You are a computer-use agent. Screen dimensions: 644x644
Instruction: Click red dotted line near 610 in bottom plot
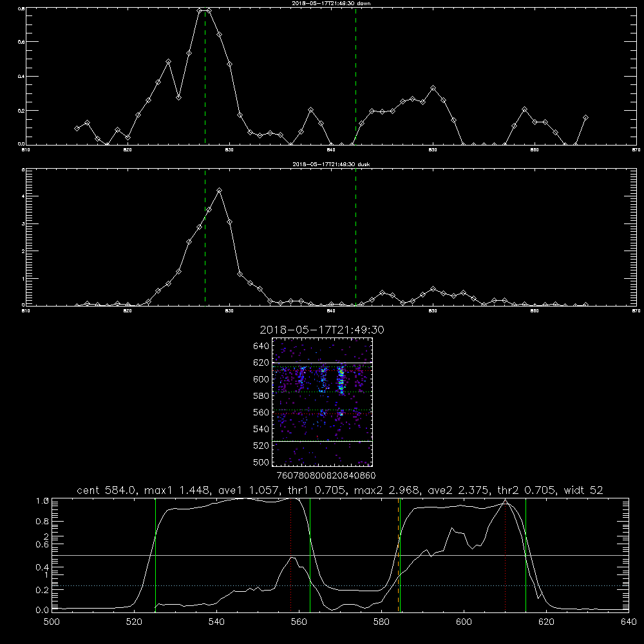(x=505, y=554)
